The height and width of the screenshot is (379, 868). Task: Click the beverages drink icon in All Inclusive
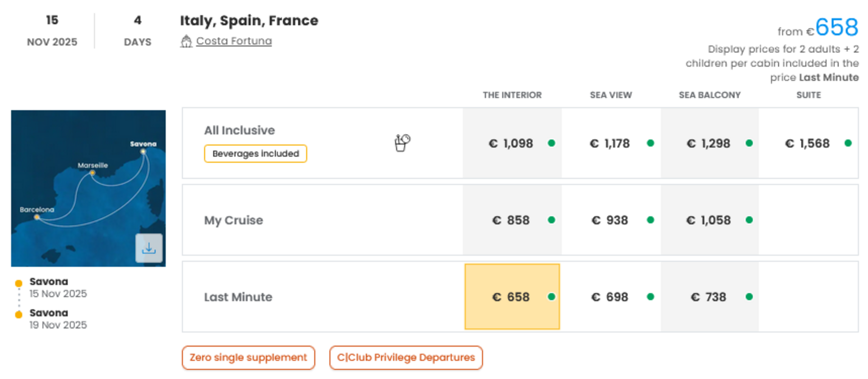coord(402,143)
